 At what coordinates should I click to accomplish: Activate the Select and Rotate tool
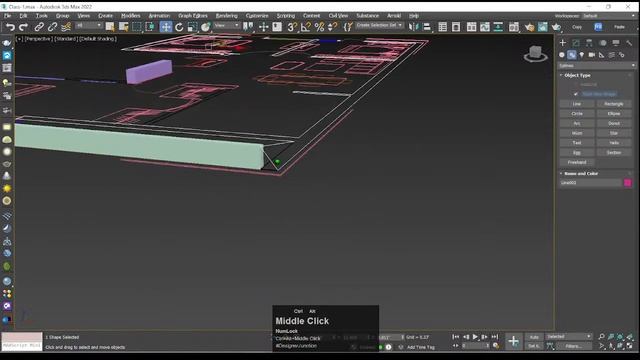(x=179, y=27)
